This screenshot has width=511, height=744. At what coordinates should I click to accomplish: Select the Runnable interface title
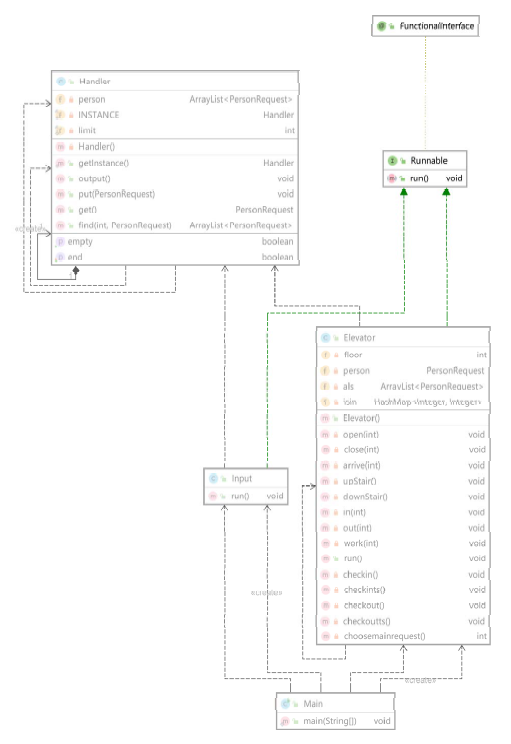point(429,161)
